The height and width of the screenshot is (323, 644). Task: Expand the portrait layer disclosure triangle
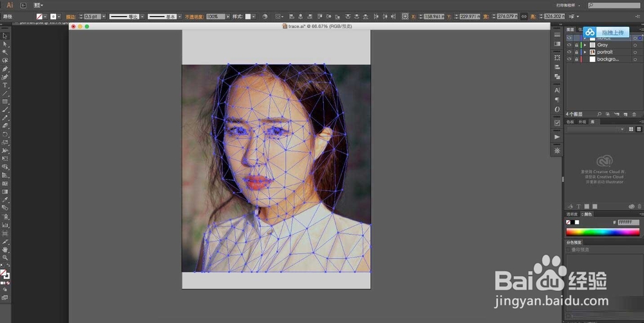585,52
